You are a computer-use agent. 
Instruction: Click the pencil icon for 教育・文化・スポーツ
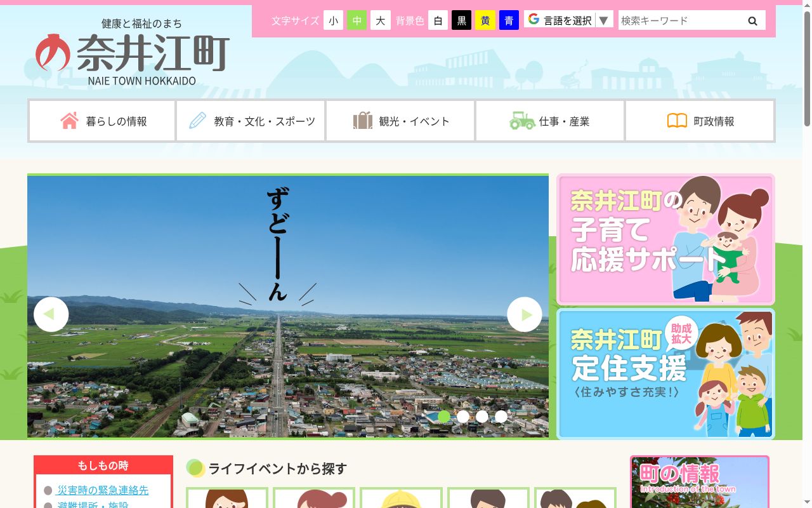197,121
